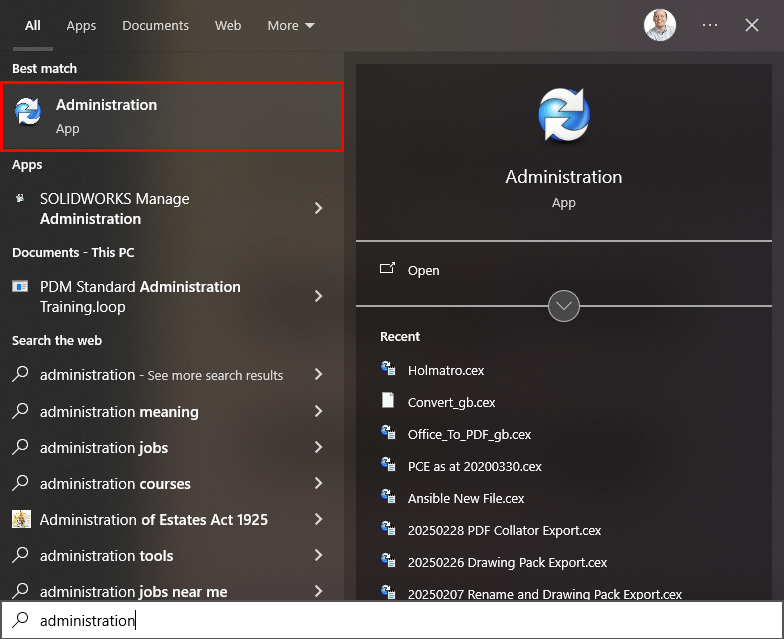Click inside the search box containing 'administration'
Screen dimensions: 784x639
coord(392,620)
